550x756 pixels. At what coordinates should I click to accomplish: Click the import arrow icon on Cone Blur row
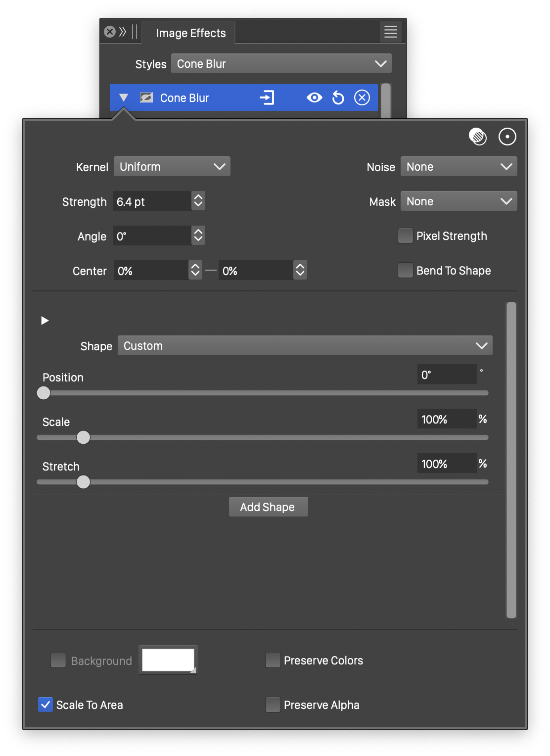(267, 97)
